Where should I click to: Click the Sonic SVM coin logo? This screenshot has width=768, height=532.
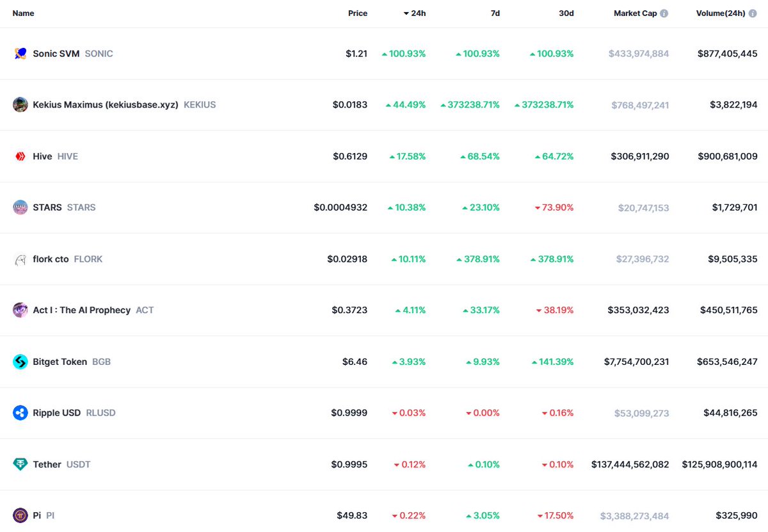pos(20,54)
